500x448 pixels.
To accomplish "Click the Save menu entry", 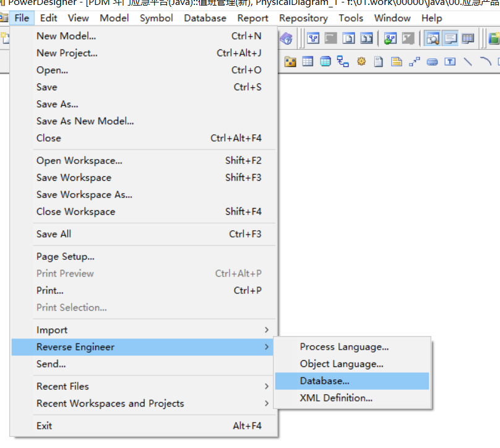I will tap(144, 87).
